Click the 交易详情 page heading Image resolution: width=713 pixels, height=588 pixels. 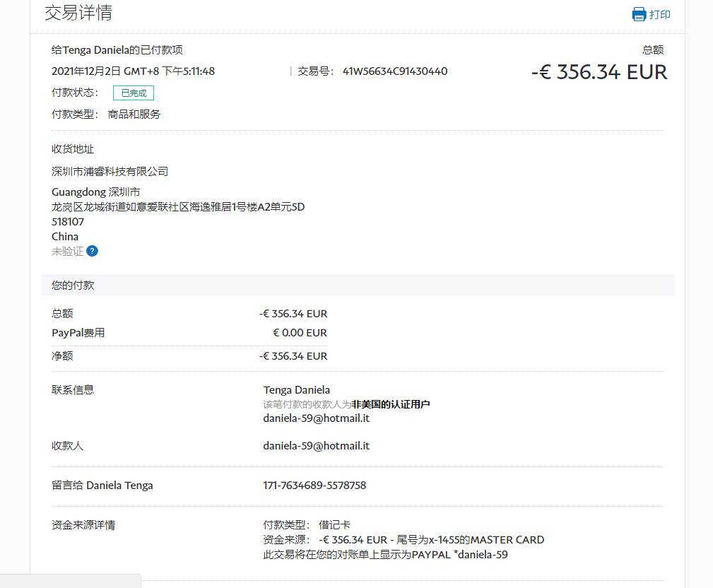78,13
